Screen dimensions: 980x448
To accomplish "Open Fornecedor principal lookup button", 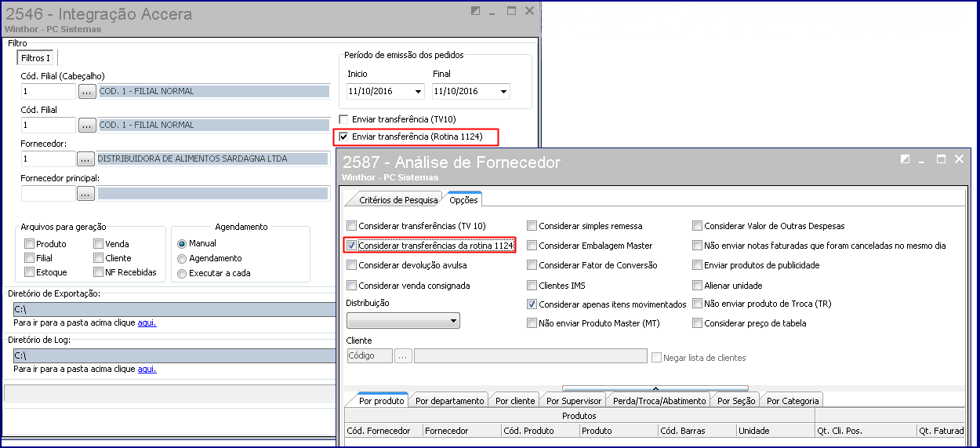I will [86, 193].
